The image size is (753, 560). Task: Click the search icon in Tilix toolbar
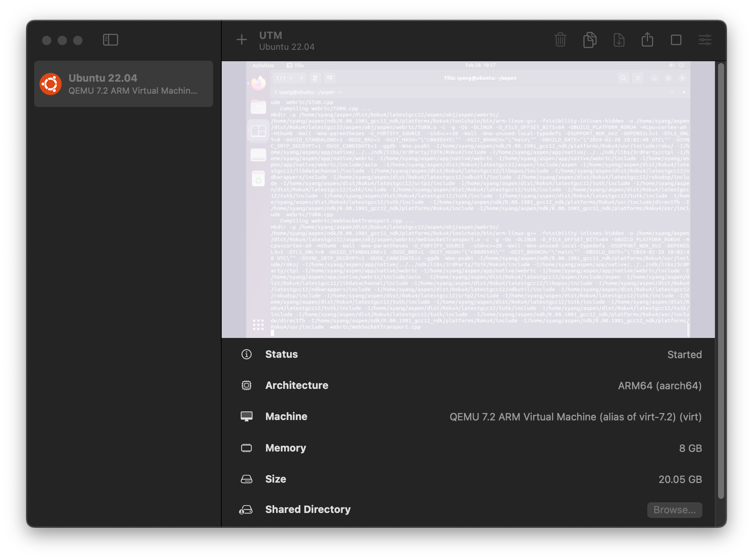click(623, 78)
